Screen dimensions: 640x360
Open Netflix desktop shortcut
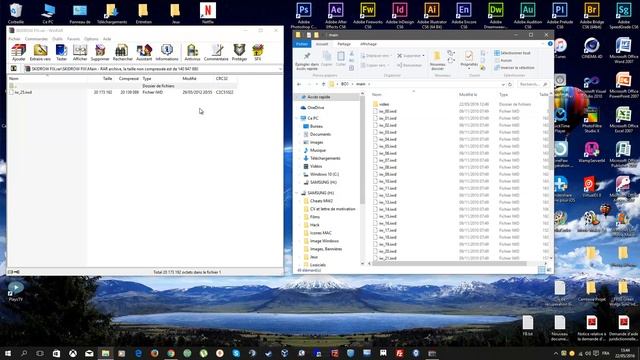pos(208,13)
